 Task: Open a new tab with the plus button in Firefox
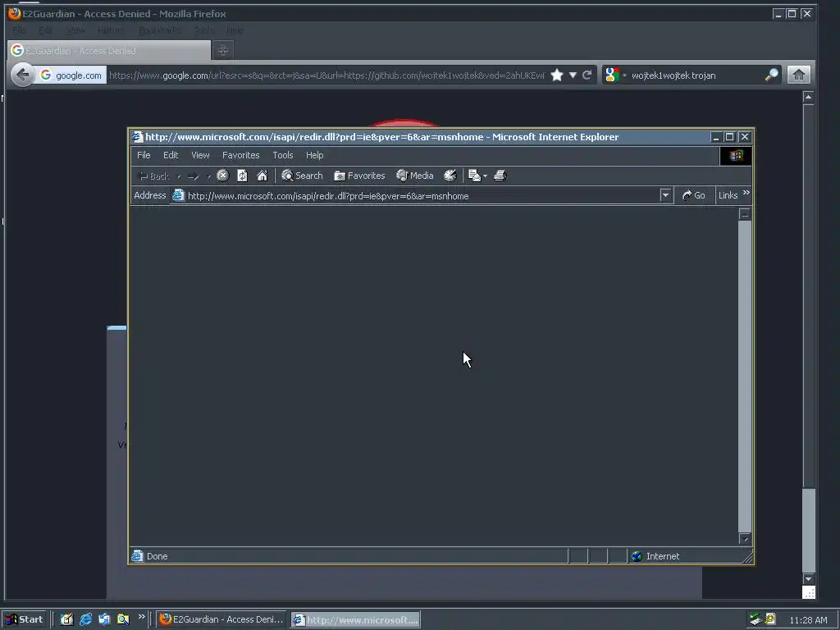click(223, 50)
